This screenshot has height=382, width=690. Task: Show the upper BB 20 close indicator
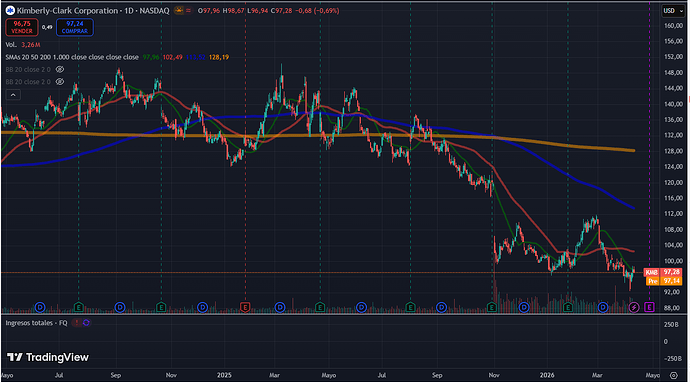point(60,70)
